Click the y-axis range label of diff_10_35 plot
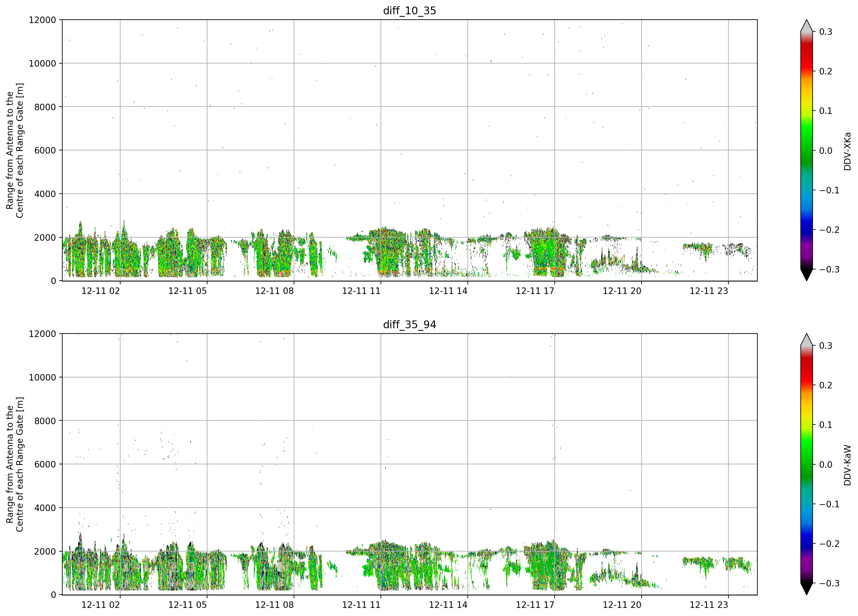 [x=15, y=150]
